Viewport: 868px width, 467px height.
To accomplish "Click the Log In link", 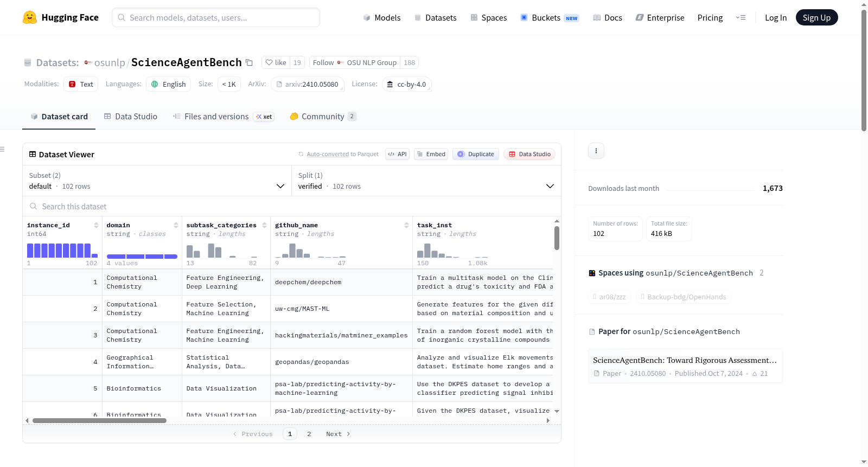I will (x=776, y=18).
